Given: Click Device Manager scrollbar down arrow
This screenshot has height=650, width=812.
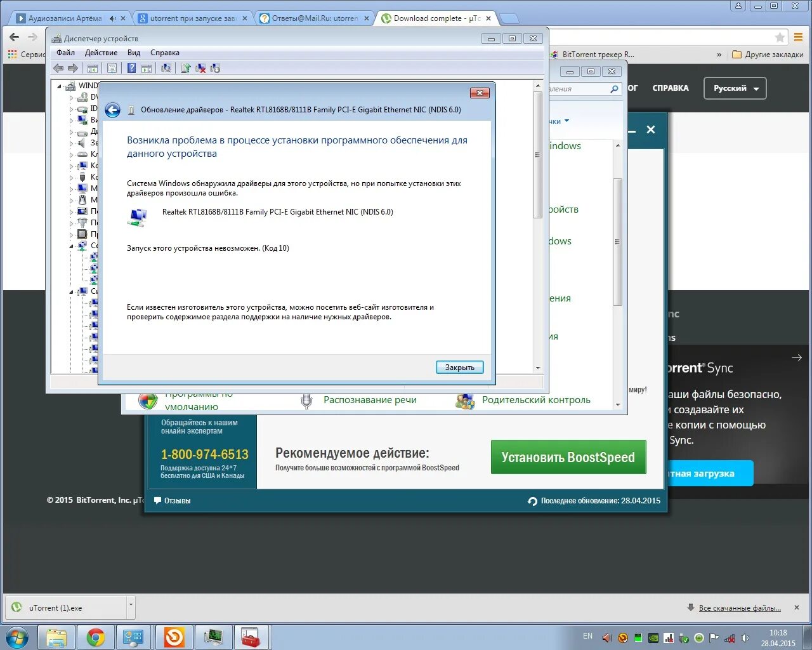Looking at the screenshot, I should [538, 368].
